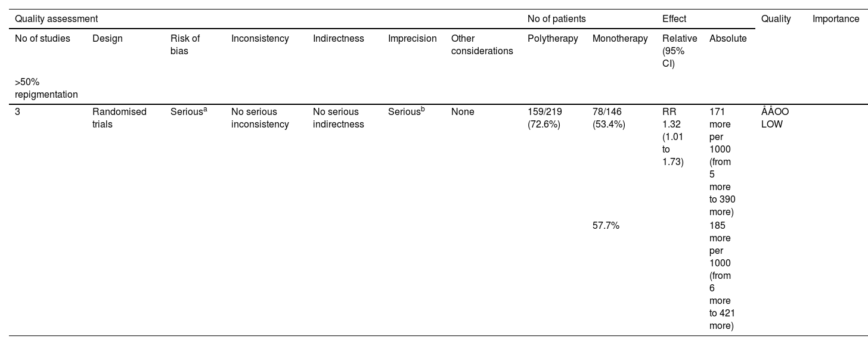Click the '78/146 (53.4%)' monotherapy value

tap(609, 118)
